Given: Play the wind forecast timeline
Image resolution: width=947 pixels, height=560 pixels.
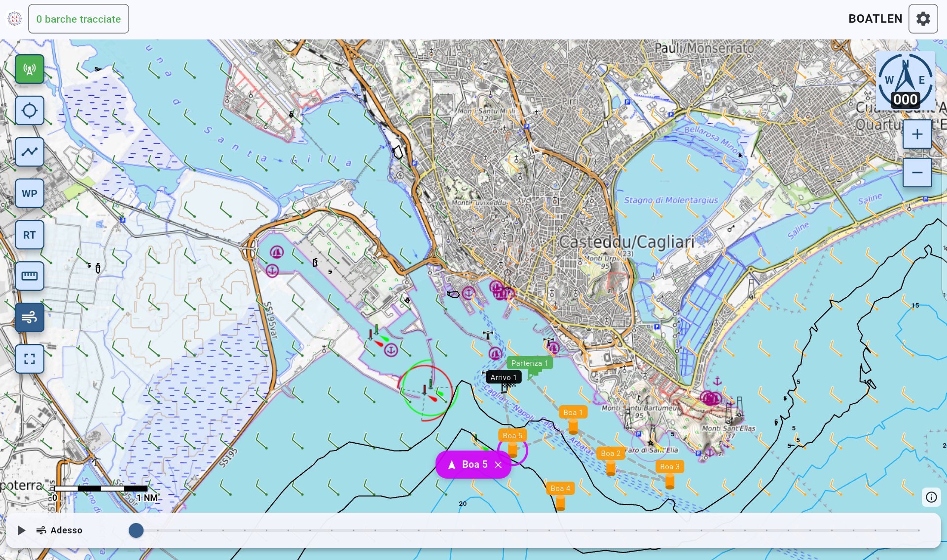Looking at the screenshot, I should 21,530.
